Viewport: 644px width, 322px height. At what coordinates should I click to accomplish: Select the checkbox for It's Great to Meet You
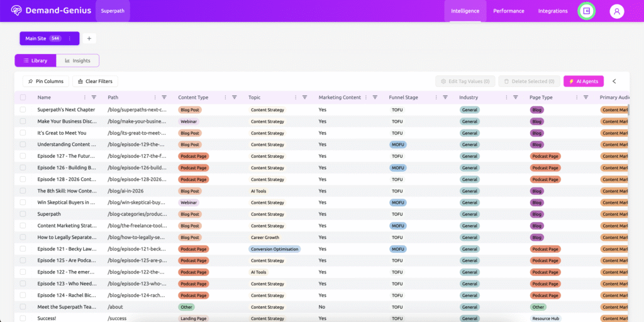point(23,133)
